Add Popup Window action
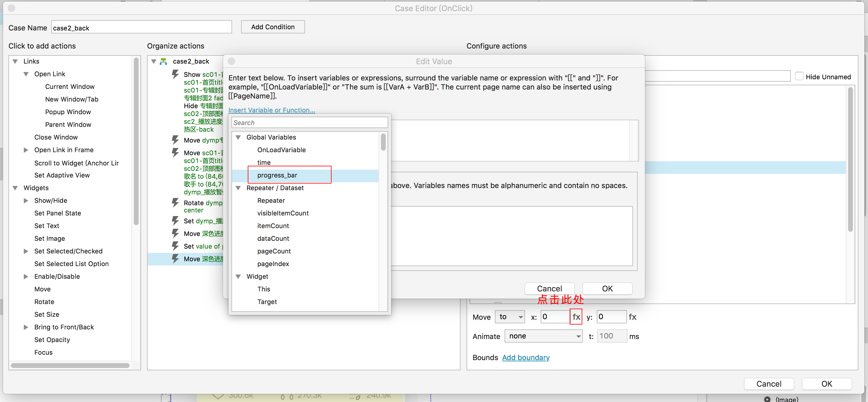The height and width of the screenshot is (402, 868). click(x=68, y=112)
